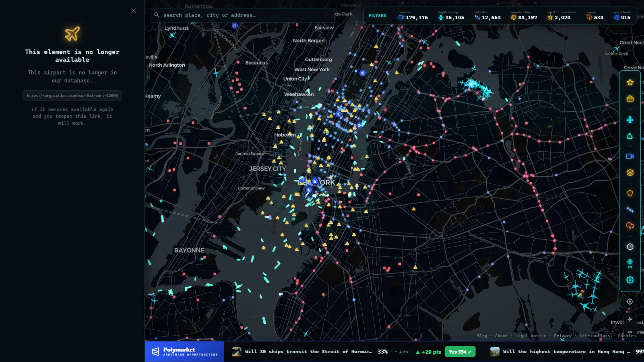The width and height of the screenshot is (644, 362).
Task: Toggle the flights & ships 35,145 filter
Action: point(451,16)
